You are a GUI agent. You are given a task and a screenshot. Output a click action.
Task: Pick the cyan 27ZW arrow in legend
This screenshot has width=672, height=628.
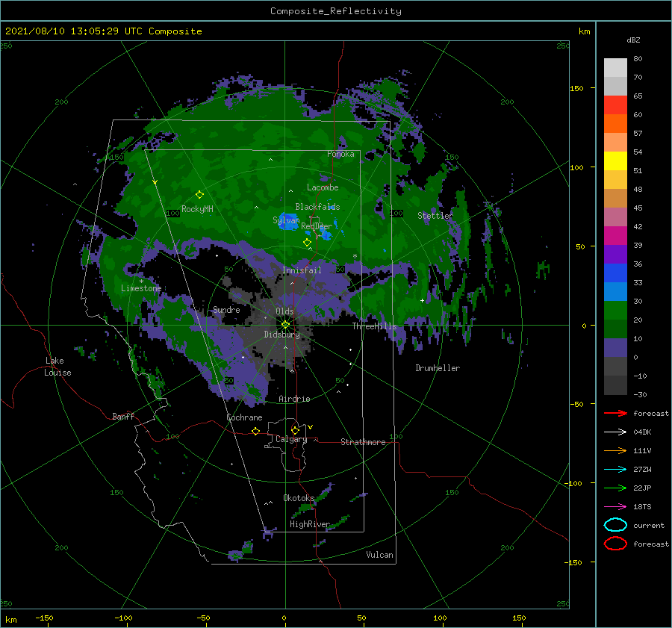pos(615,470)
